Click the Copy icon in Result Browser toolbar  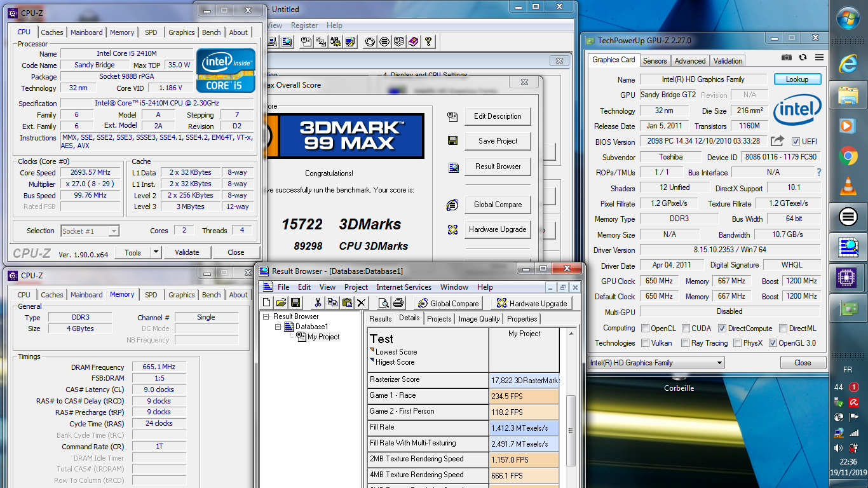click(x=332, y=303)
